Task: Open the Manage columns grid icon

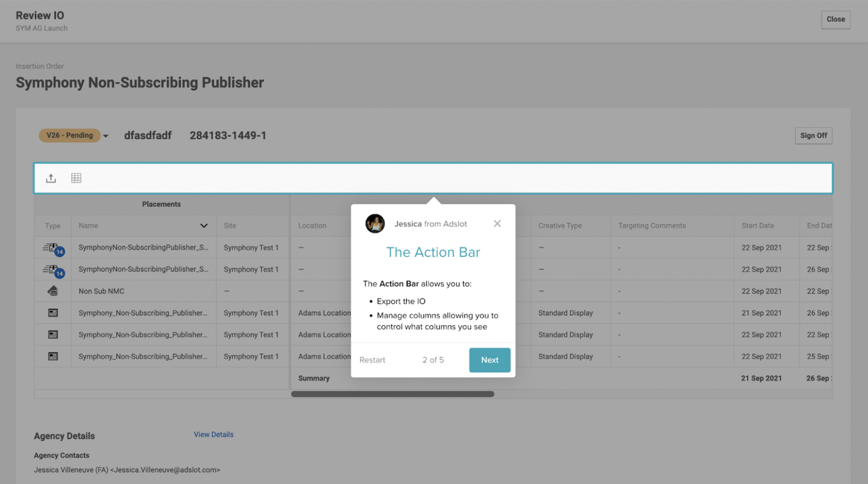Action: coord(76,178)
